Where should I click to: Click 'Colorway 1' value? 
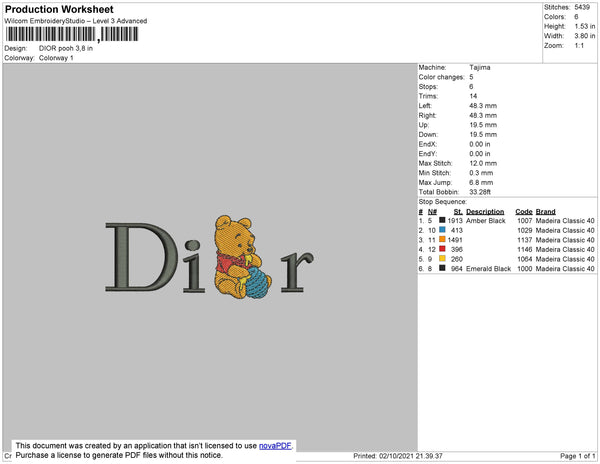(x=56, y=58)
